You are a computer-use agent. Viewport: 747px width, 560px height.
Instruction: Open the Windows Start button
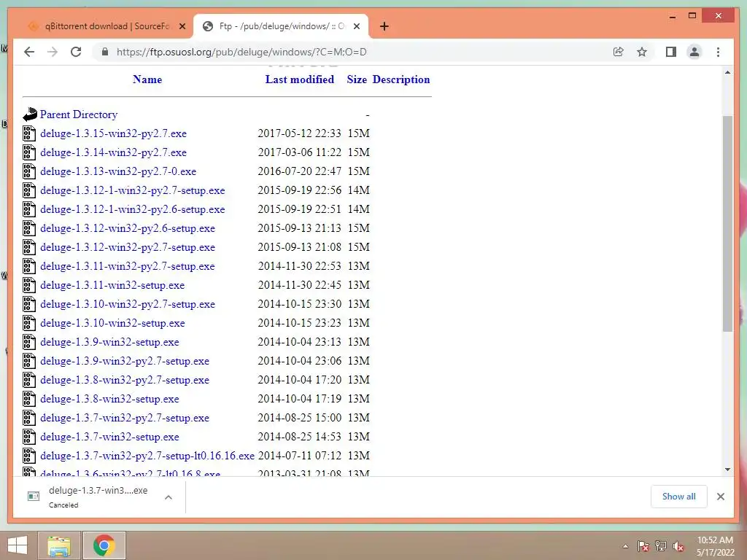[18, 545]
